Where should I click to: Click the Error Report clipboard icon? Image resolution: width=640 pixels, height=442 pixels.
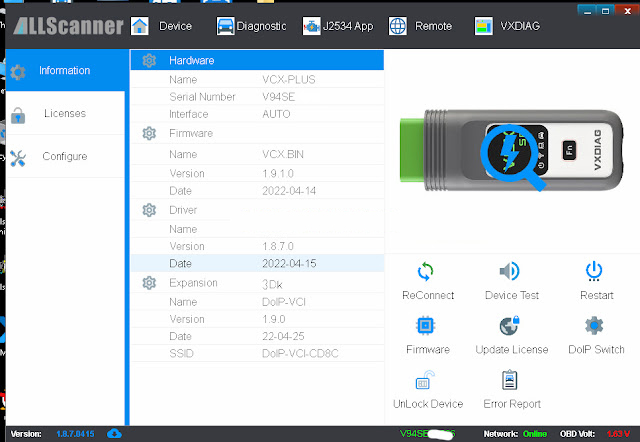click(509, 380)
